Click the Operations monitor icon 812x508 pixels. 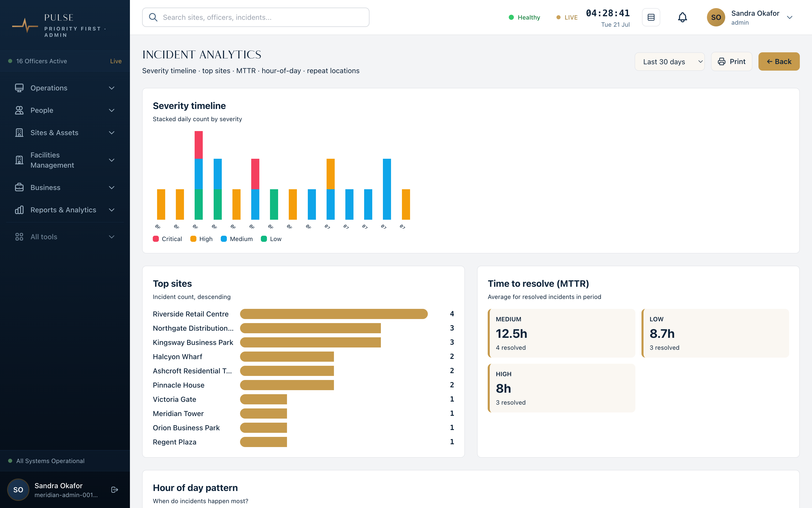click(19, 88)
